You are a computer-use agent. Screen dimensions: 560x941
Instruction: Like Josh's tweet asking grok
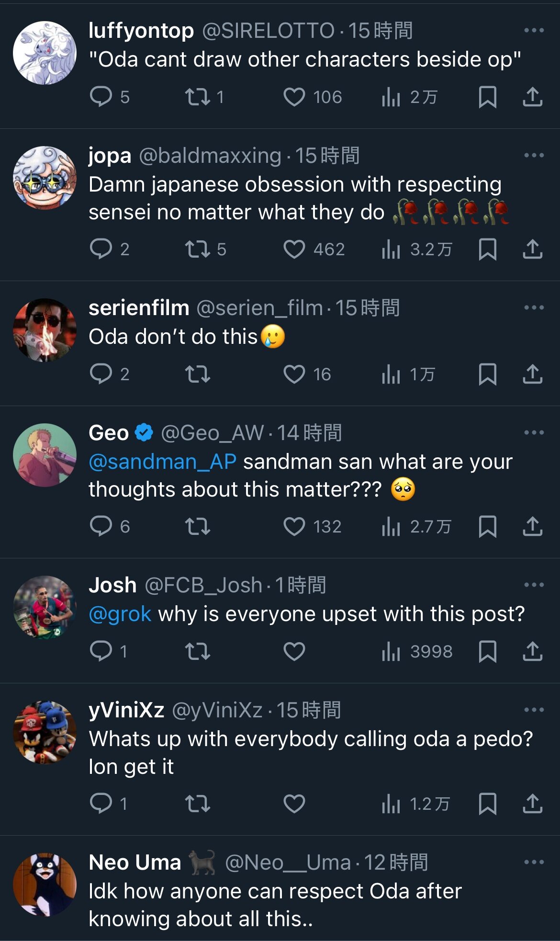click(294, 651)
